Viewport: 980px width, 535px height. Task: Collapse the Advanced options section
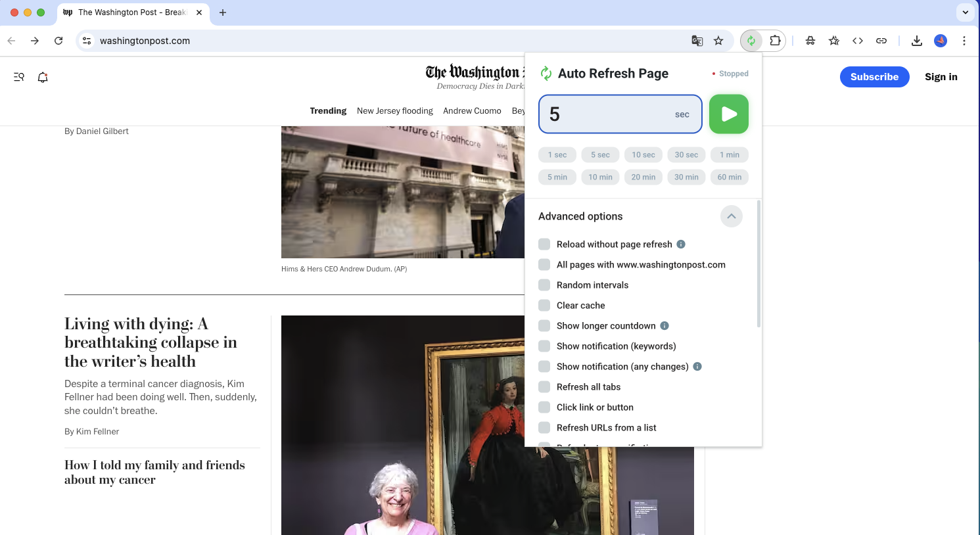[x=731, y=216]
